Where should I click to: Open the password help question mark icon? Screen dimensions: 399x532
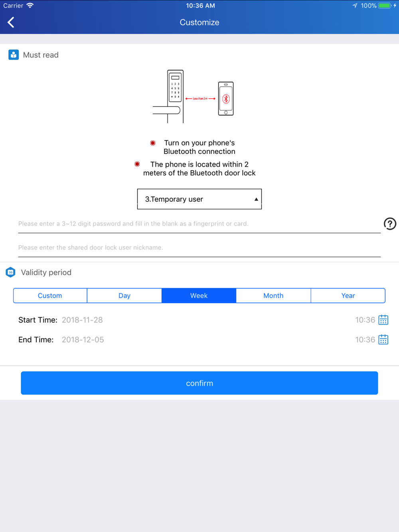[x=390, y=224]
